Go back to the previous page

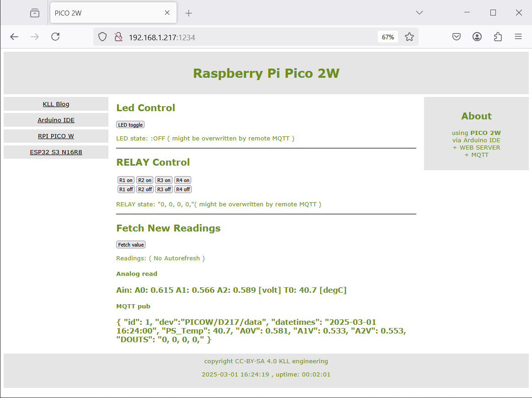[x=14, y=37]
